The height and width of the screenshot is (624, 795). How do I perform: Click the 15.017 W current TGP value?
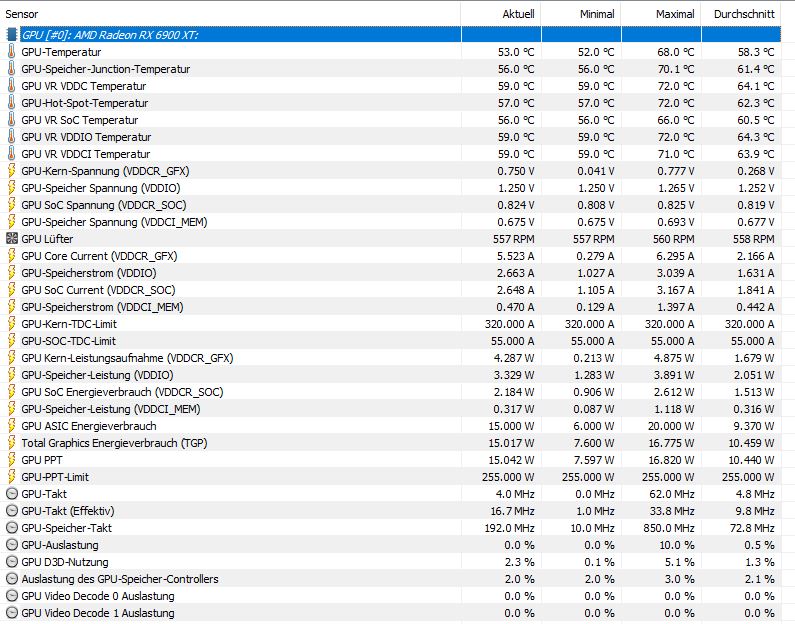512,443
